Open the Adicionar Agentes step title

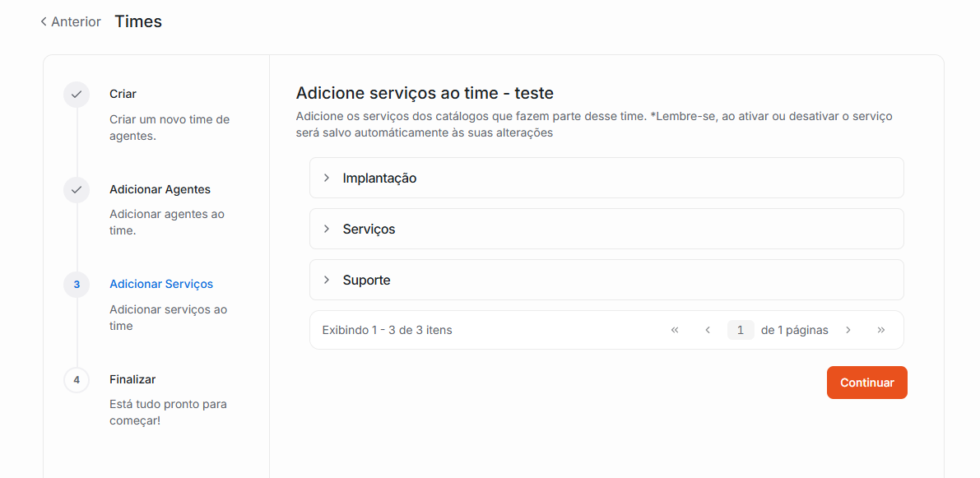pyautogui.click(x=160, y=189)
